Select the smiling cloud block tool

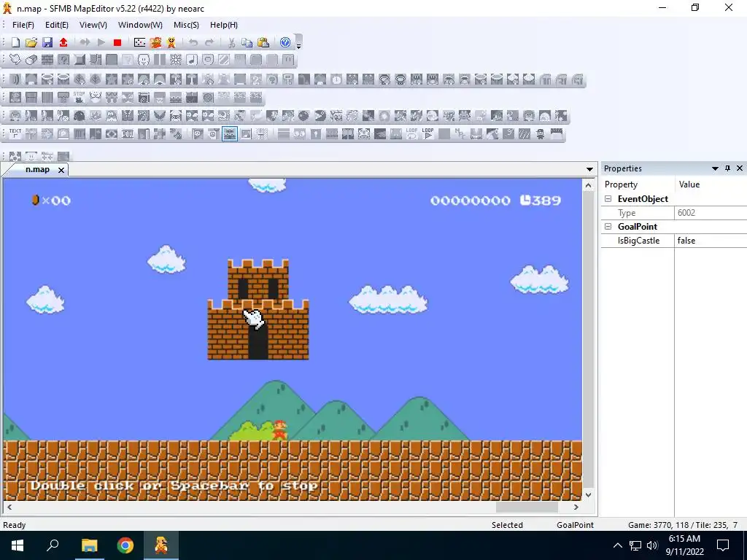click(144, 60)
